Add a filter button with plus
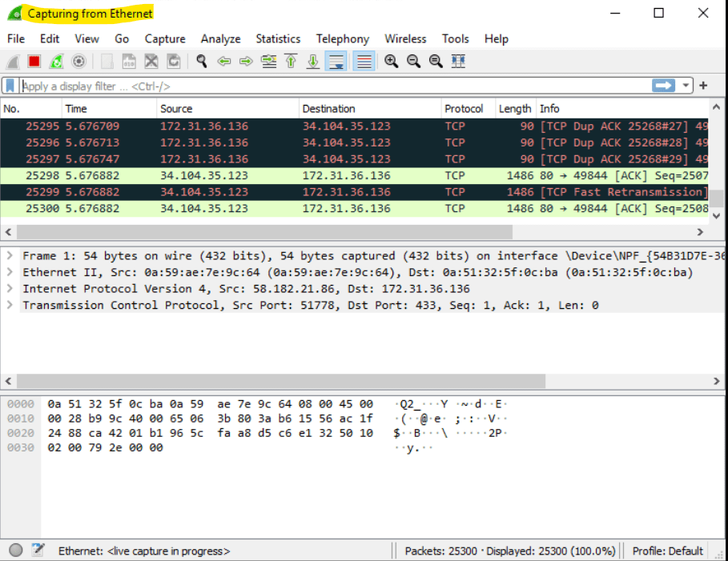This screenshot has height=561, width=728. tap(703, 86)
